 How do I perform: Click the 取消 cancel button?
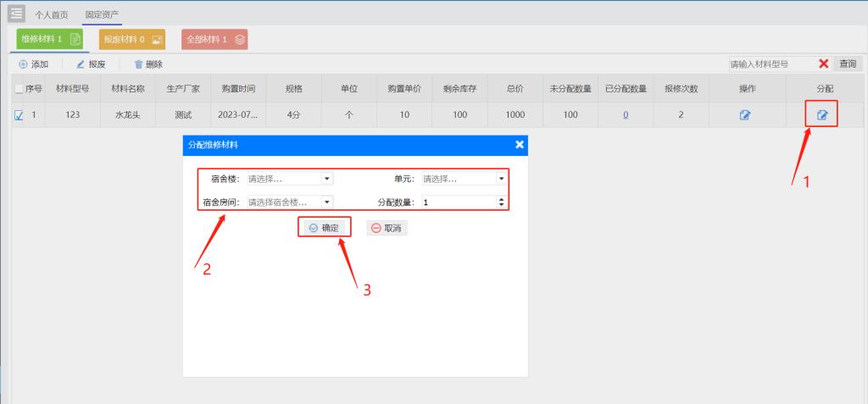(387, 228)
